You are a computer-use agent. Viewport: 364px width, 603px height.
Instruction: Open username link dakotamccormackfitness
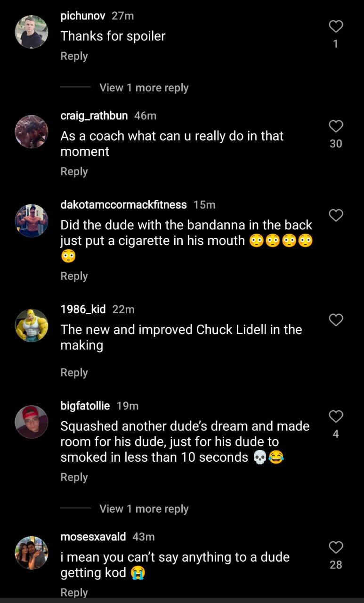coord(123,204)
